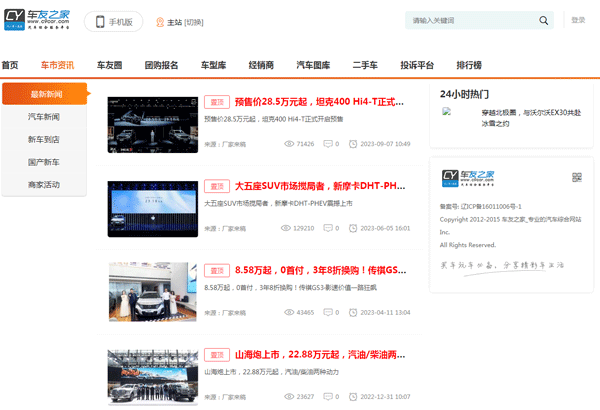Open 车型库 navigation item

pos(214,65)
